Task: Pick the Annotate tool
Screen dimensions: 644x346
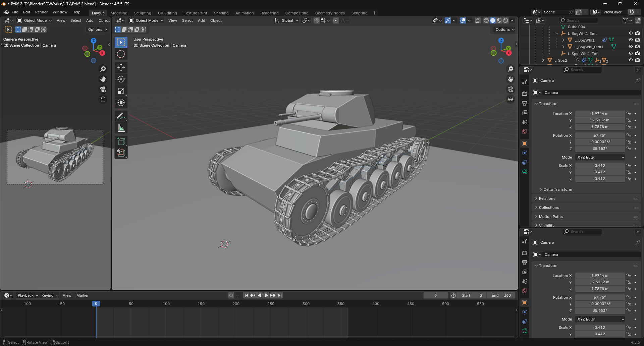Action: 121,116
